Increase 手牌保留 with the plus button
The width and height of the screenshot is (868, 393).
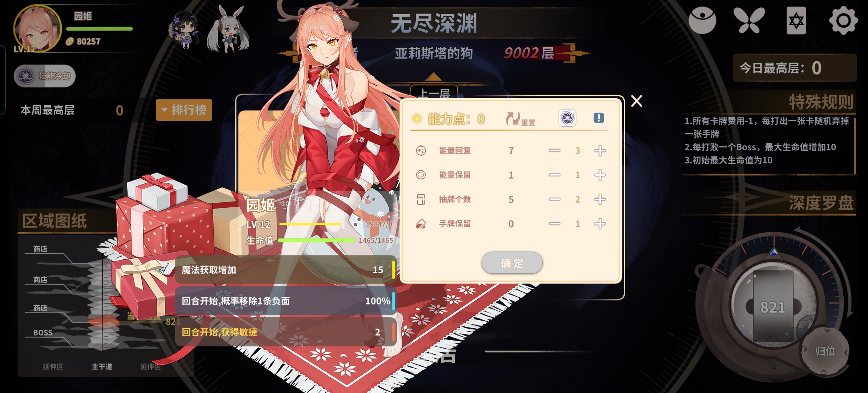click(x=600, y=224)
